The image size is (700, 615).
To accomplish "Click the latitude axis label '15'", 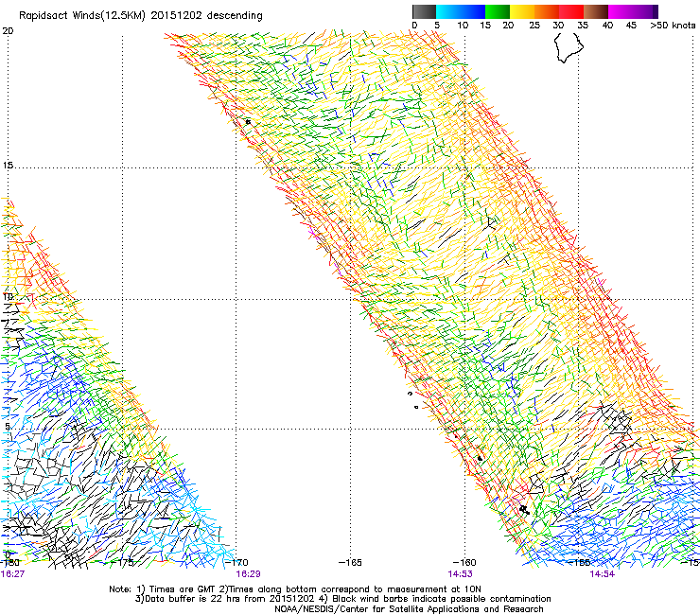I will coord(8,166).
